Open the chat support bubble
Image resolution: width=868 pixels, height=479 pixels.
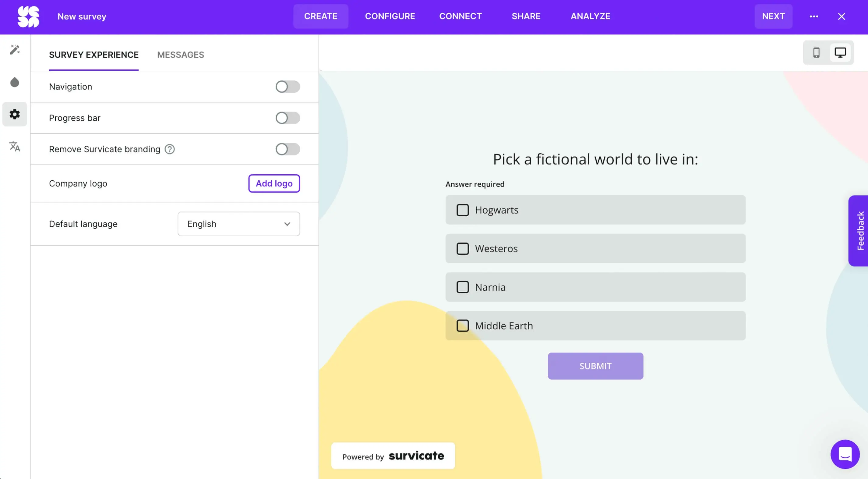[x=845, y=454]
